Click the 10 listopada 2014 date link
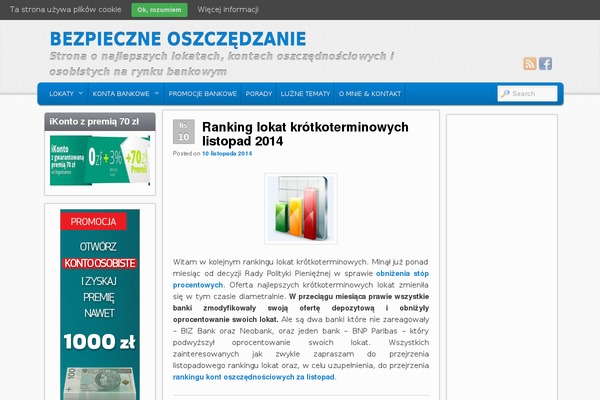This screenshot has height=400, width=600. tap(227, 153)
